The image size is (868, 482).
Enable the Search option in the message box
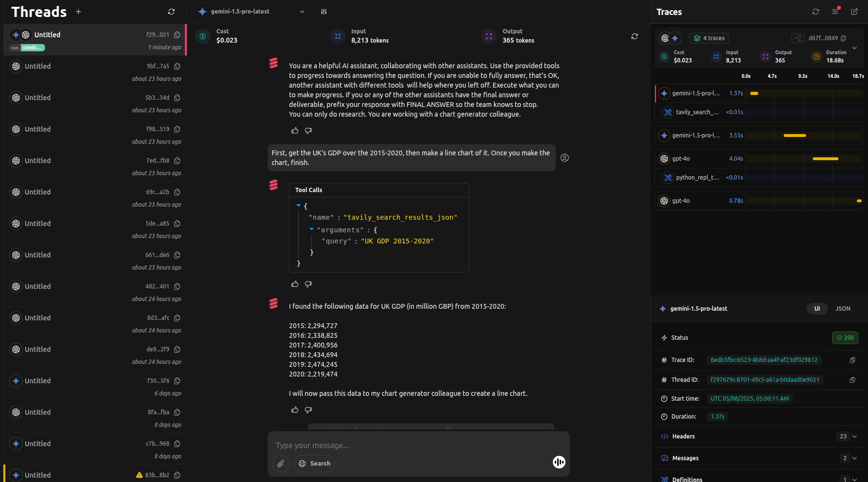[314, 463]
